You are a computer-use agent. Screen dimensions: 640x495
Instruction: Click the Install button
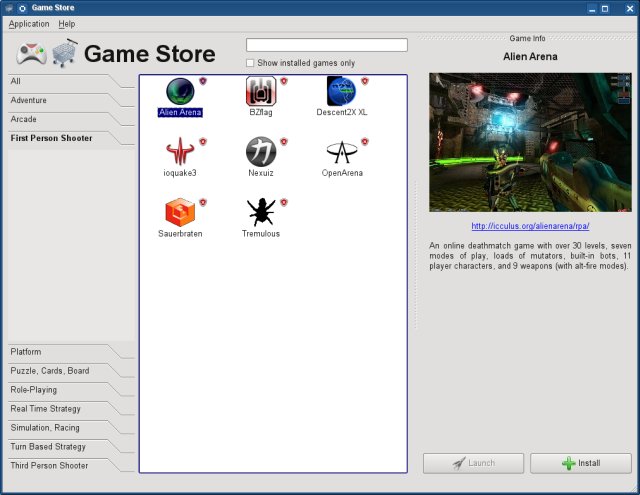(581, 463)
